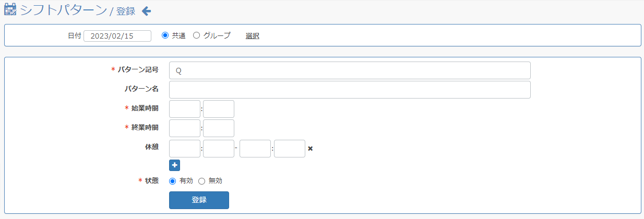Click the 登録 submit button
Viewport: 644px width, 219px height.
click(199, 200)
